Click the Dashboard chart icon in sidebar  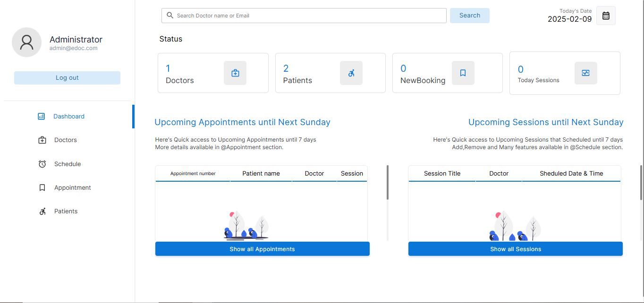click(x=42, y=116)
